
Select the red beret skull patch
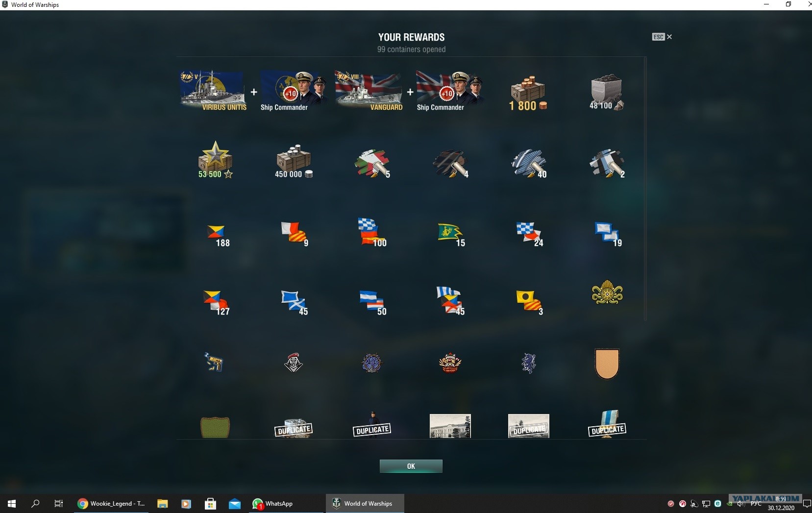click(x=294, y=363)
